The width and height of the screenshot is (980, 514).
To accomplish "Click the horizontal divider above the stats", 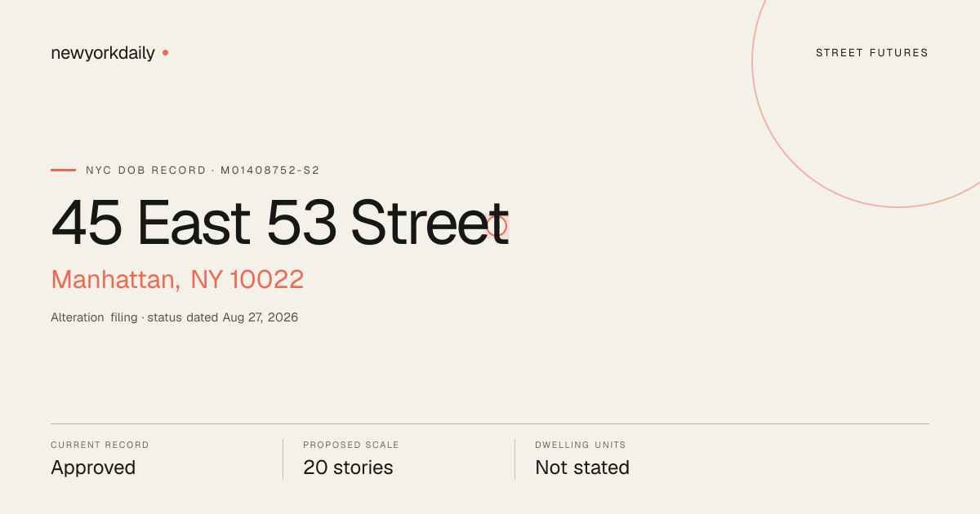I will tap(490, 423).
